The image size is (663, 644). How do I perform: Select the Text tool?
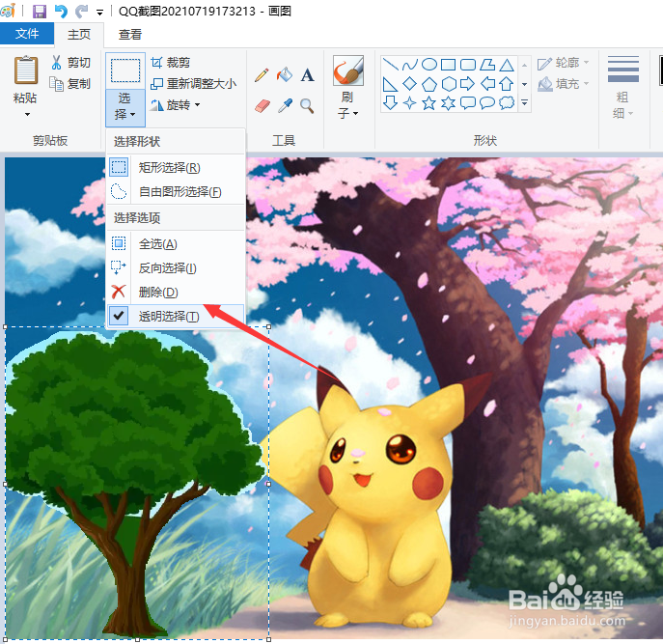[308, 75]
